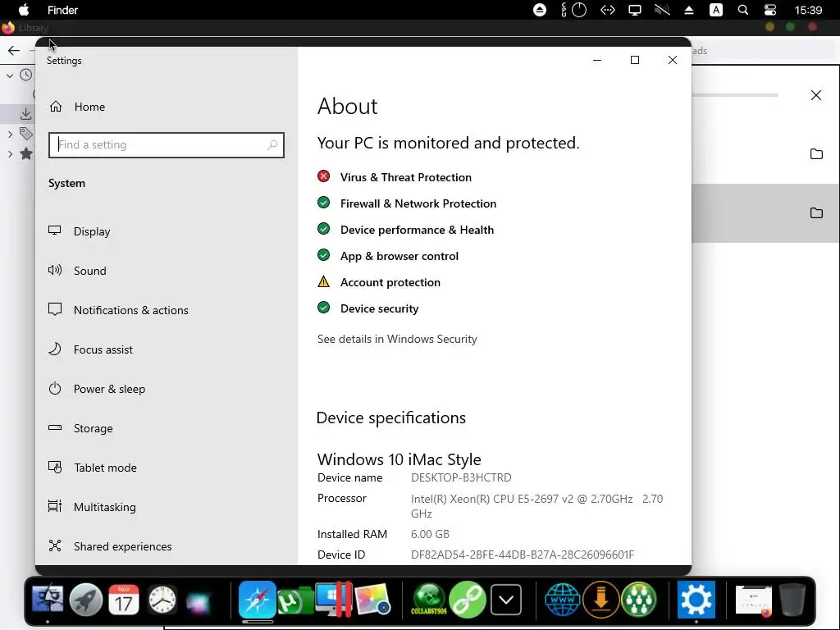
Task: Click the Processor Intel Xeon value
Action: (x=536, y=506)
